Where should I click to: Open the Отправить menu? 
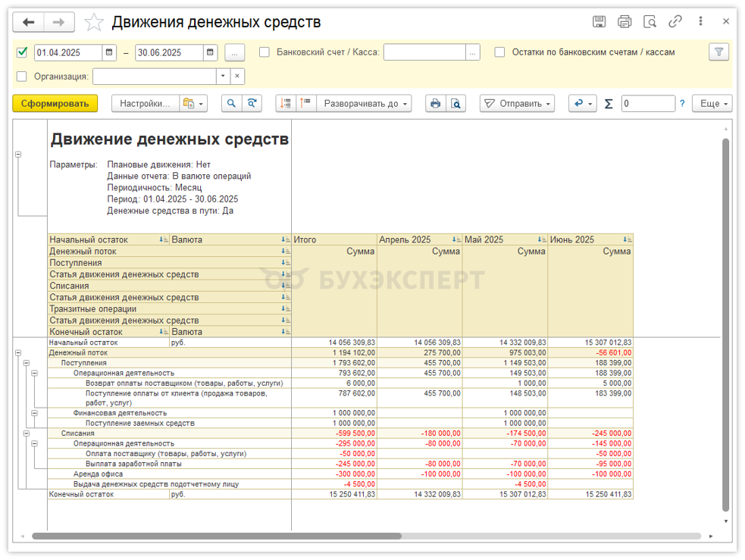click(x=518, y=104)
